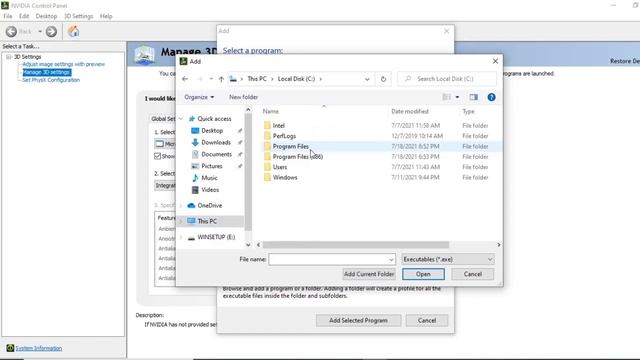The width and height of the screenshot is (640, 360).
Task: Open the view options dropdown arrow
Action: (457, 97)
